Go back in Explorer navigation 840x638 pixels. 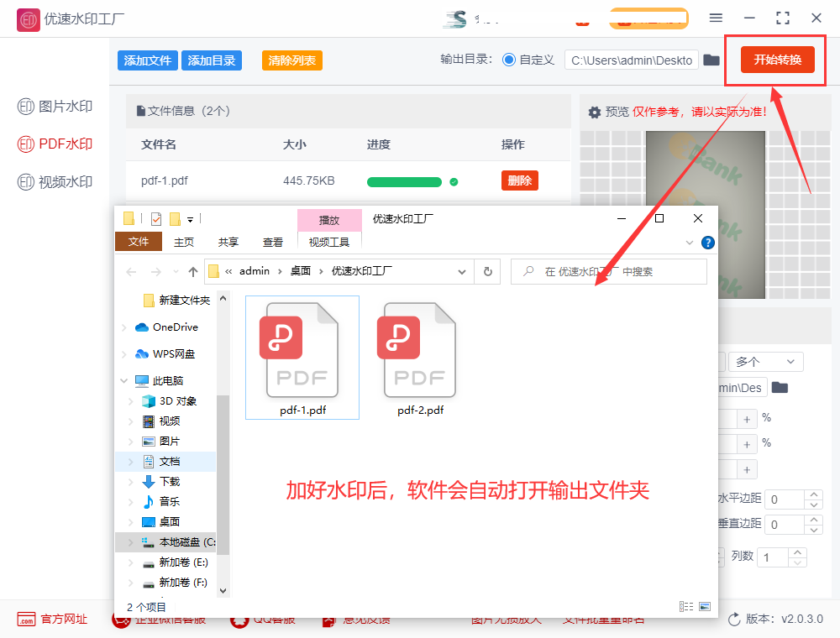tap(131, 272)
